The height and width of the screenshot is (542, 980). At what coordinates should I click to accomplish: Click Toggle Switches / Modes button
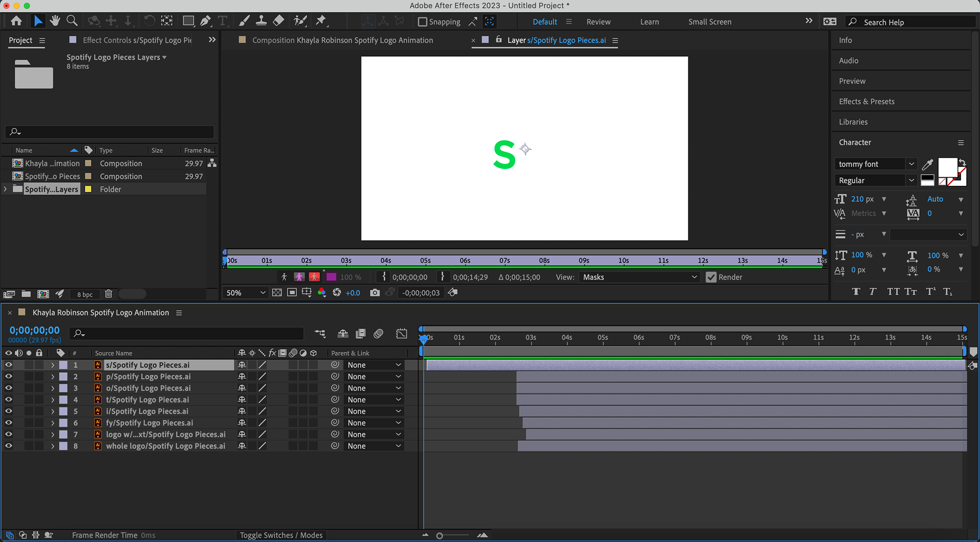point(281,535)
